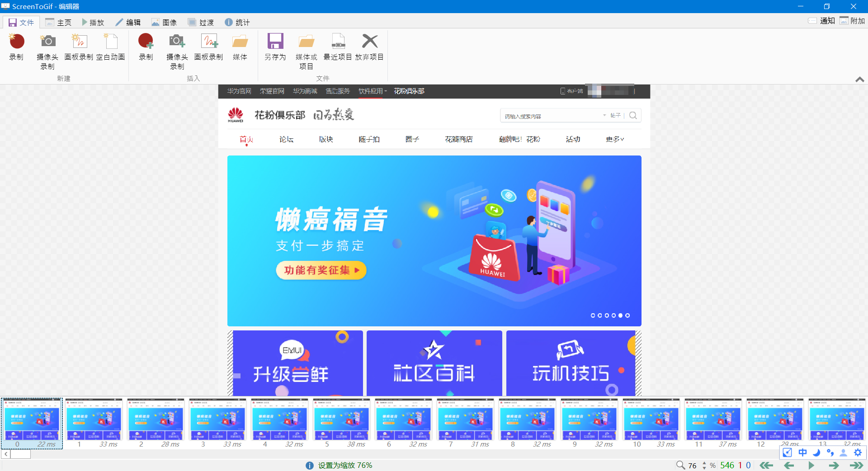Click the 玩机技巧 card
This screenshot has width=868, height=471.
[x=571, y=363]
